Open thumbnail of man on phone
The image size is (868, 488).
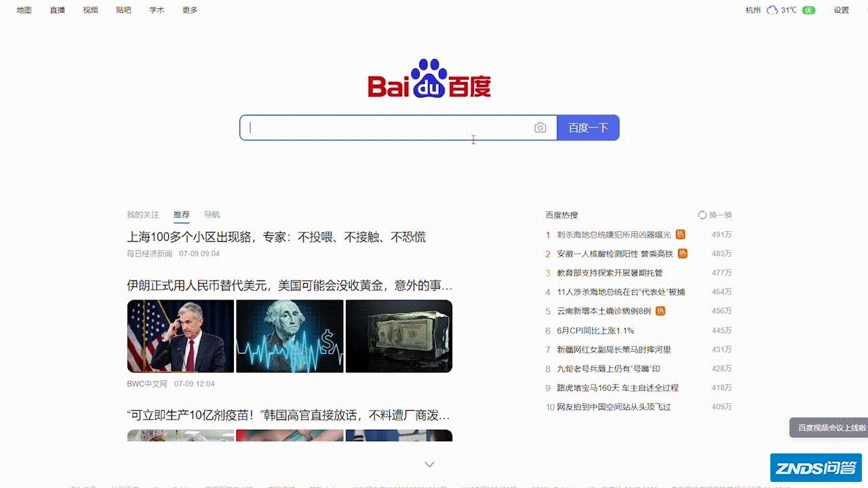coord(180,336)
